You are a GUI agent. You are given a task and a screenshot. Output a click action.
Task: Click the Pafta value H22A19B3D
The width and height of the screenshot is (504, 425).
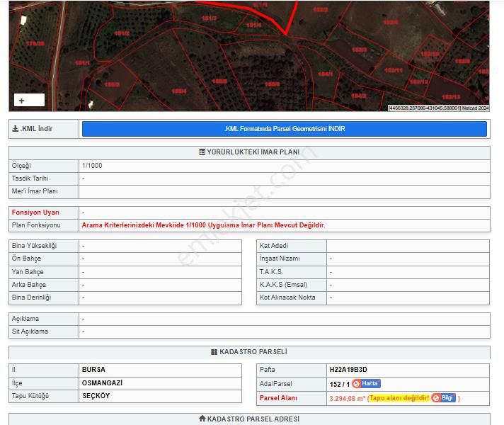pyautogui.click(x=348, y=370)
